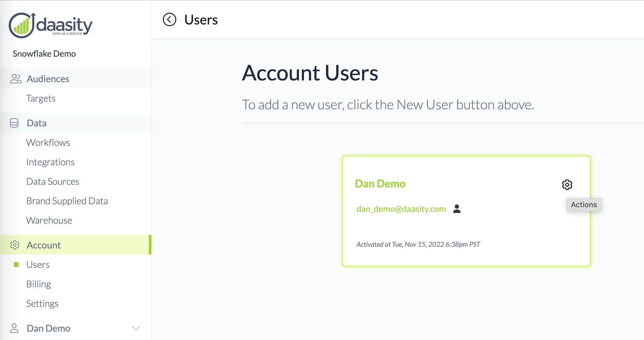Open the Billing page
The width and height of the screenshot is (644, 340).
39,284
